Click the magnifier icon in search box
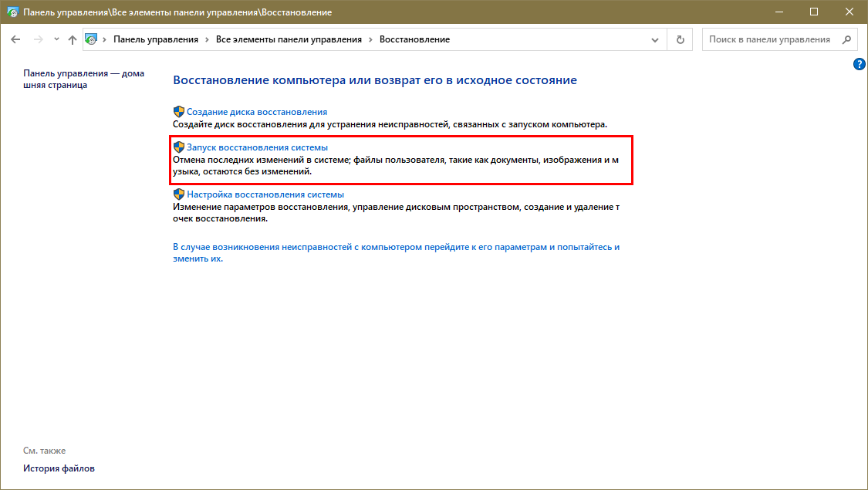The image size is (868, 490). pyautogui.click(x=846, y=39)
